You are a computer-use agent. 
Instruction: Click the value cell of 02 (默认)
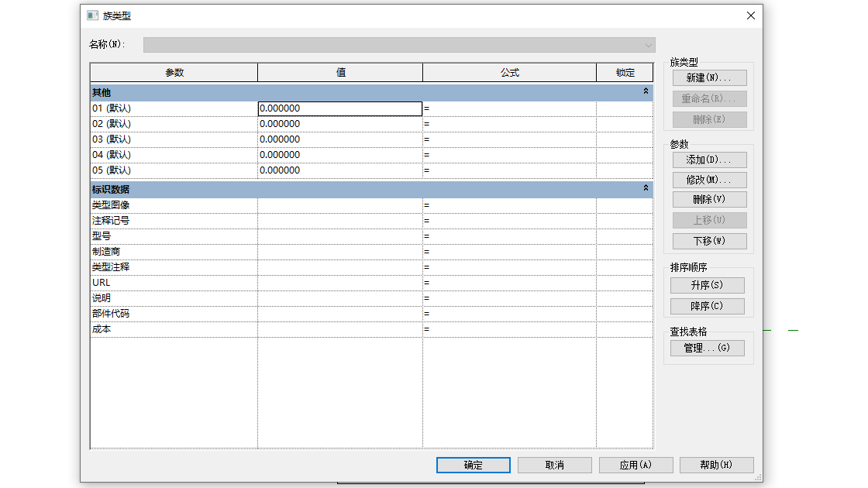pos(340,124)
